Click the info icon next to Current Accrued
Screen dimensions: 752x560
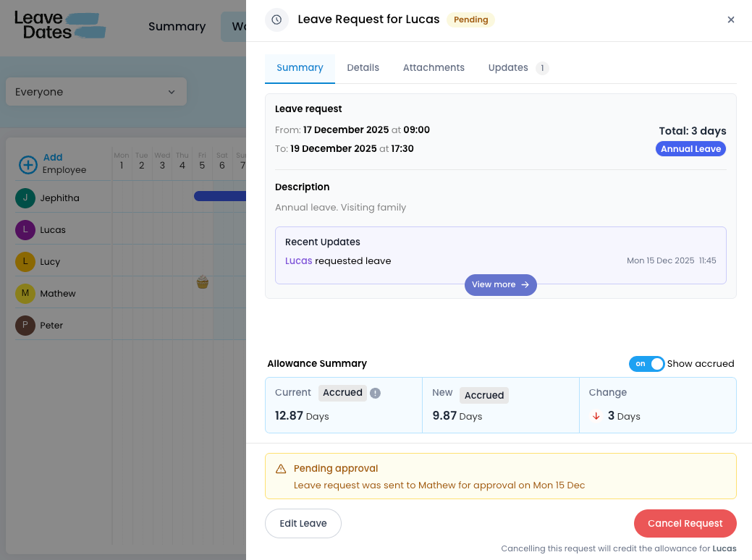pyautogui.click(x=375, y=393)
